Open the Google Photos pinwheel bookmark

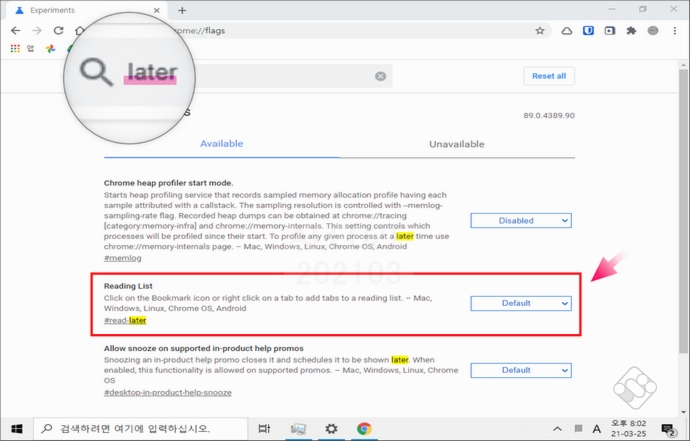coord(50,48)
